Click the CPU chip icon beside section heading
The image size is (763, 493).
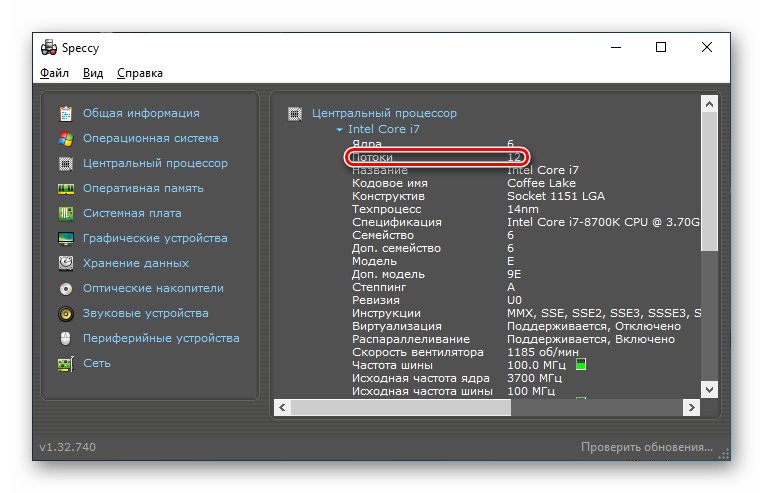pyautogui.click(x=295, y=113)
